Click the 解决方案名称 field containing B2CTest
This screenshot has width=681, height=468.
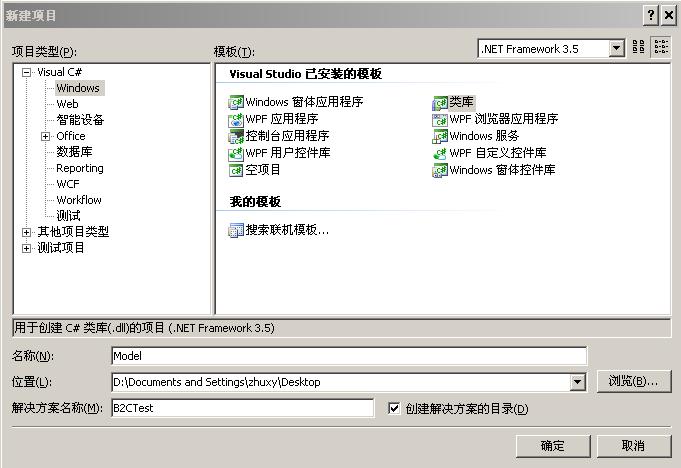tap(242, 408)
